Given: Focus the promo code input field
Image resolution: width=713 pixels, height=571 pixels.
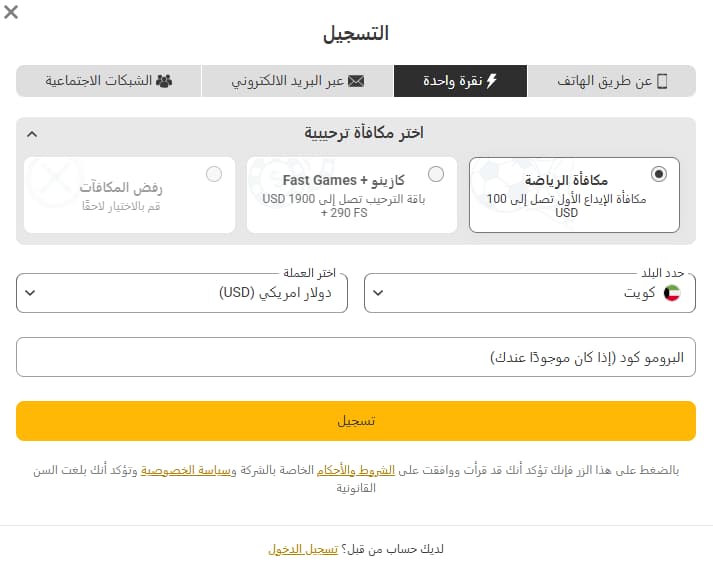Looking at the screenshot, I should (x=356, y=357).
